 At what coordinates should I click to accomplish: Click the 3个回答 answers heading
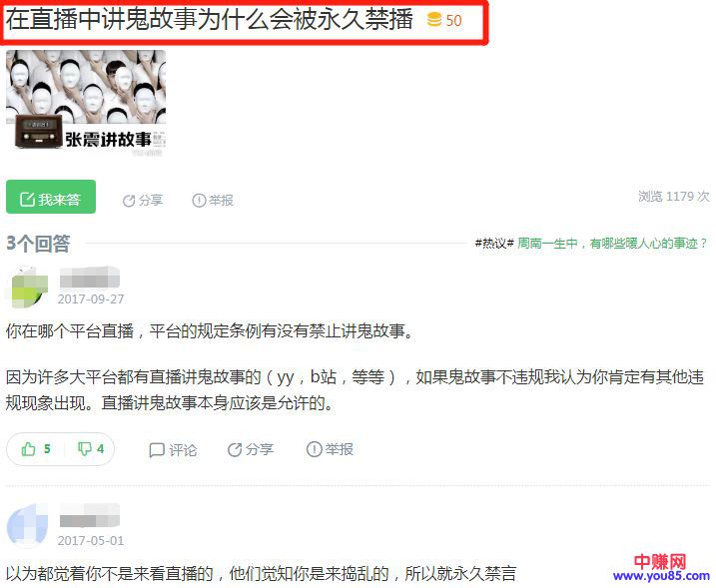(38, 244)
